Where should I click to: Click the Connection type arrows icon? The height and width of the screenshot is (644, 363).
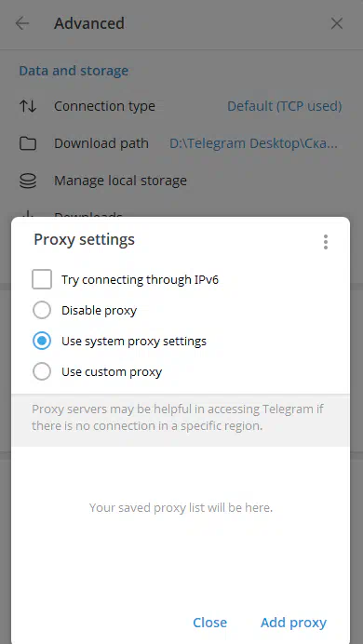(28, 106)
